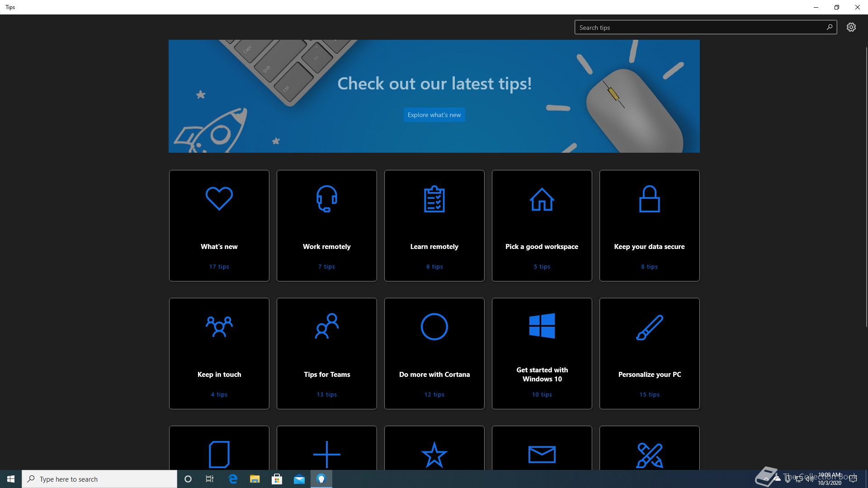
Task: Click the 17 tips count
Action: pos(219,267)
